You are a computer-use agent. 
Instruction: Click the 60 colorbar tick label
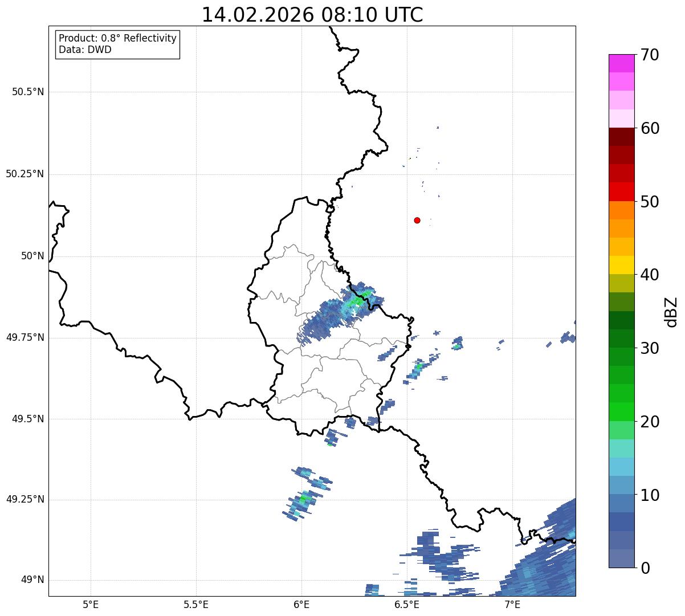649,128
